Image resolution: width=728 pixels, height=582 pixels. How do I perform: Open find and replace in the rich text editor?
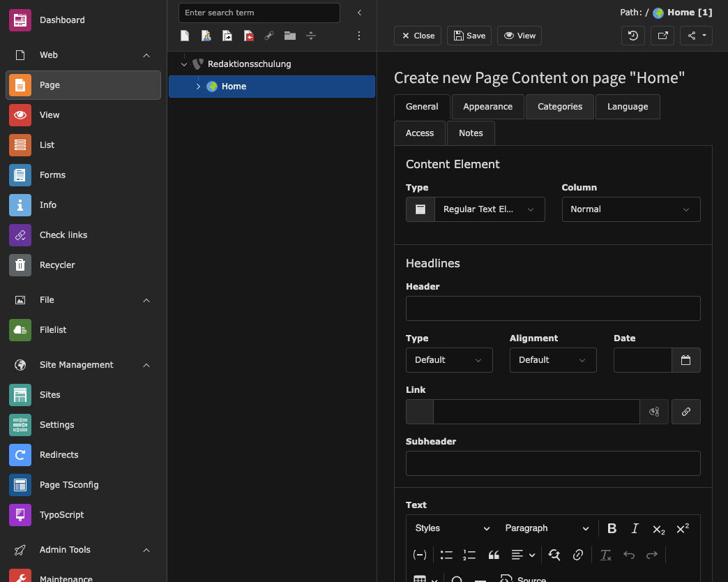pyautogui.click(x=554, y=555)
